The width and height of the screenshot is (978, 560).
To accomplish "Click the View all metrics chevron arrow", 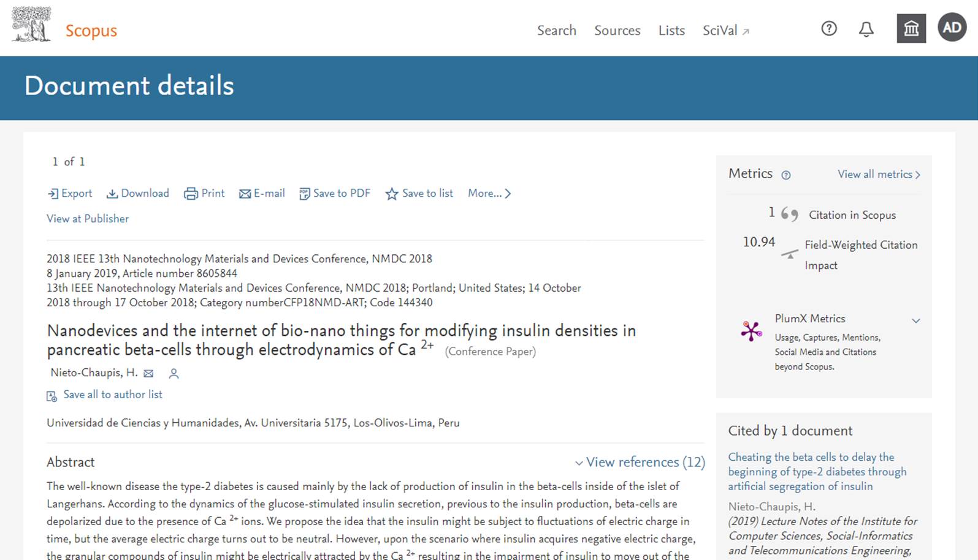I will [917, 175].
